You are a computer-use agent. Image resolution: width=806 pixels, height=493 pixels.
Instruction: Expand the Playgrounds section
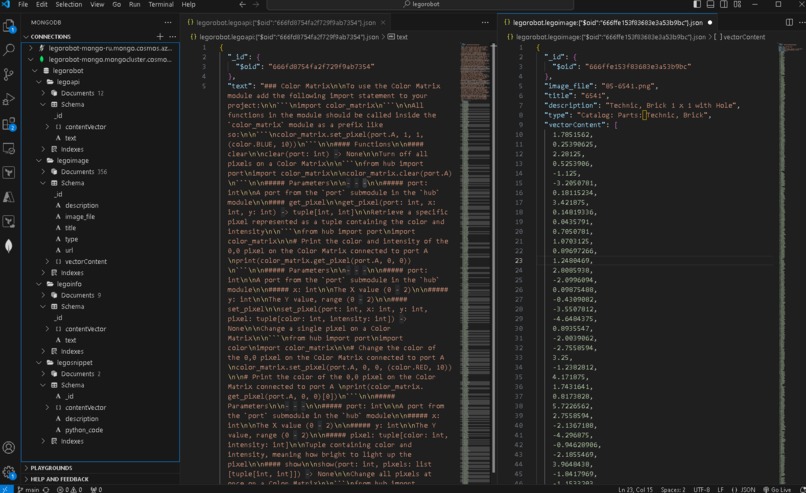(x=26, y=468)
